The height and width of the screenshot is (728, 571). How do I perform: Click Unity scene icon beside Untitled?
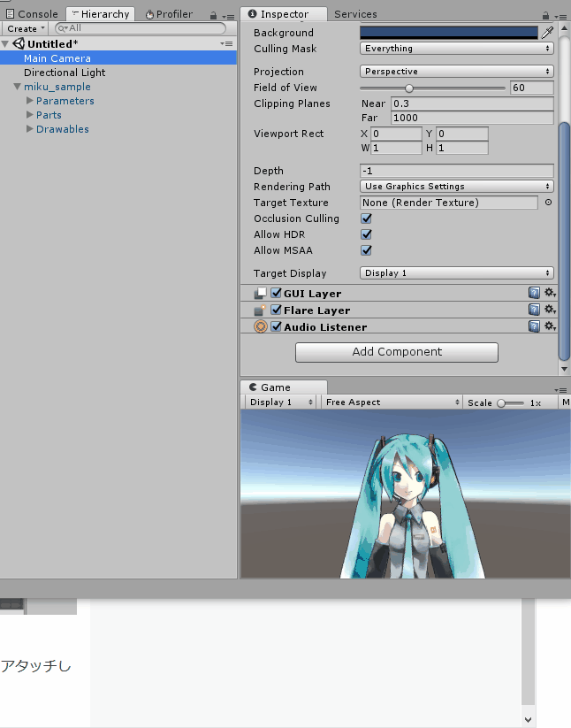(19, 43)
